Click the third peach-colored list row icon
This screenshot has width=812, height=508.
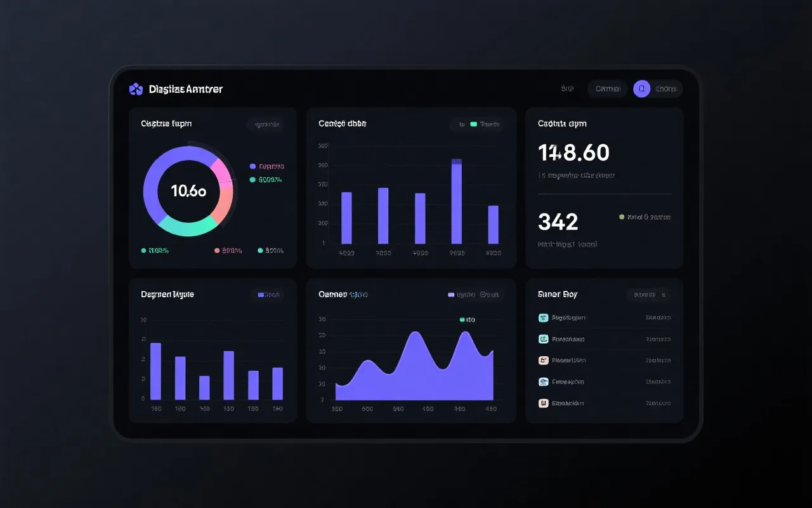point(543,360)
